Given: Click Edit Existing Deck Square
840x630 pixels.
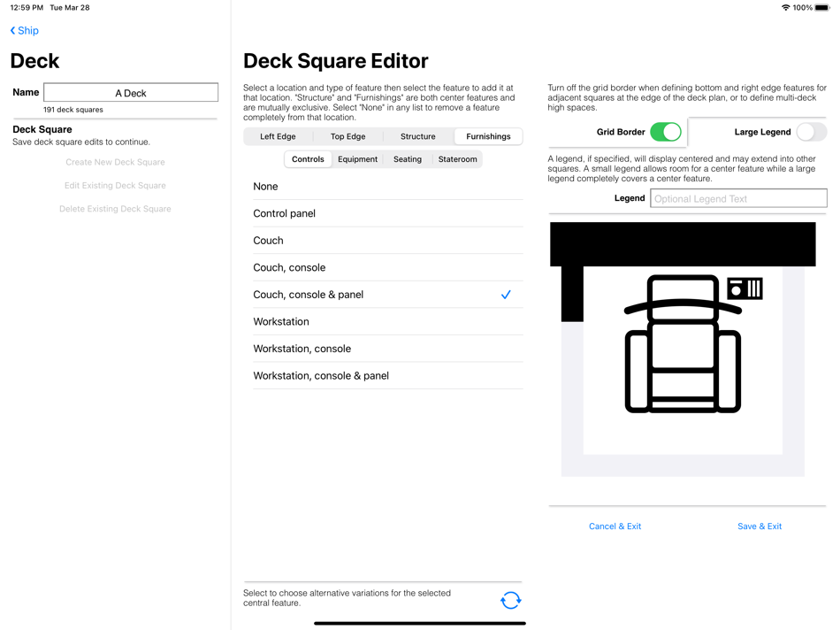Looking at the screenshot, I should 115,186.
